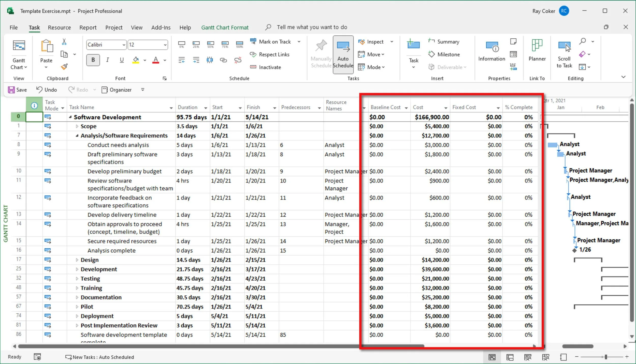Expand the Scope summary task
636x364 pixels.
pyautogui.click(x=77, y=126)
